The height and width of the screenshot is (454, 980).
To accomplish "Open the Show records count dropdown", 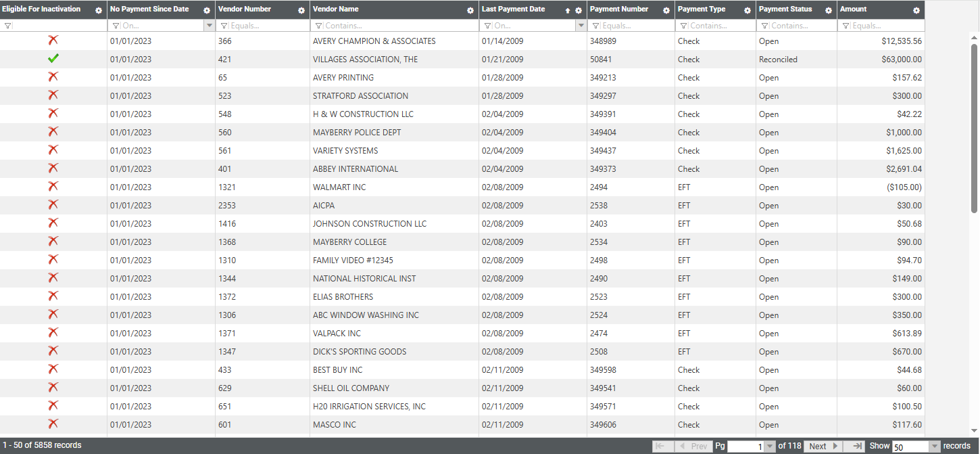I will pos(935,447).
